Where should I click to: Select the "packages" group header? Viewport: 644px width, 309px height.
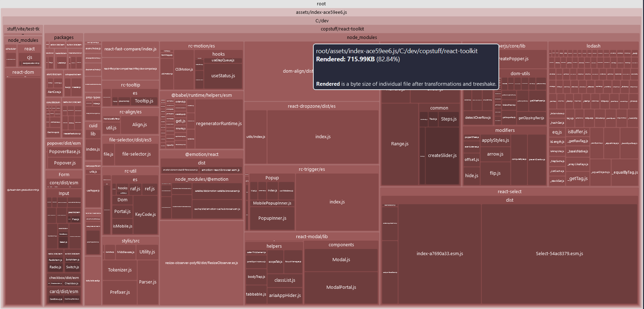pos(64,38)
